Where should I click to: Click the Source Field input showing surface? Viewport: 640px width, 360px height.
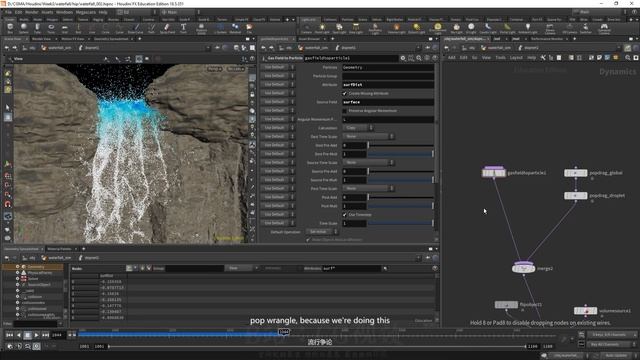[x=388, y=102]
